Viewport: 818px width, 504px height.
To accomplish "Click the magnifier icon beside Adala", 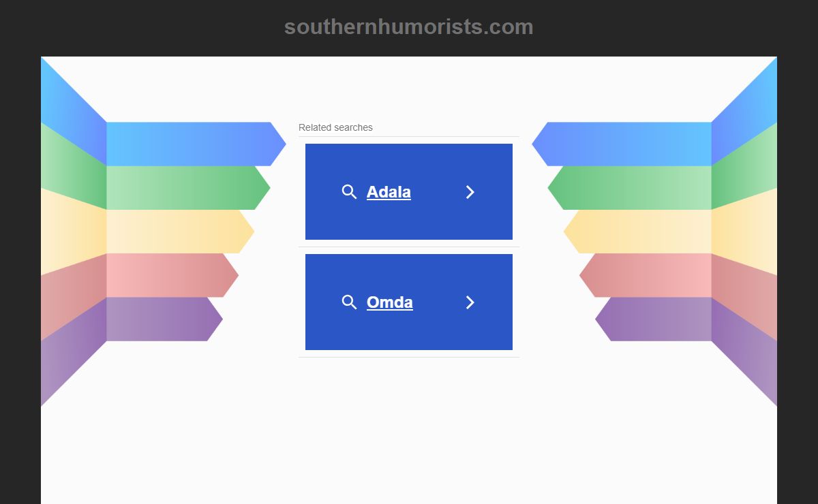I will 349,192.
